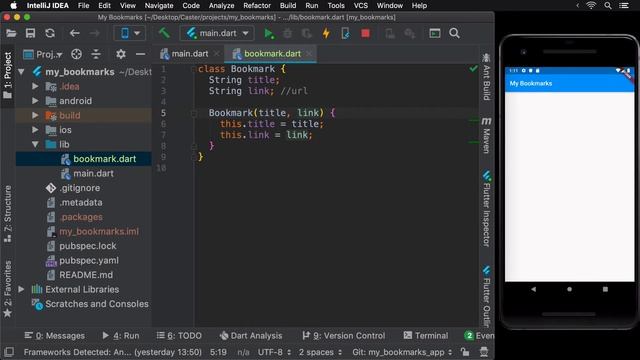Viewport: 640px width, 360px height.
Task: Click the UTF-8 encoding selector
Action: click(274, 352)
